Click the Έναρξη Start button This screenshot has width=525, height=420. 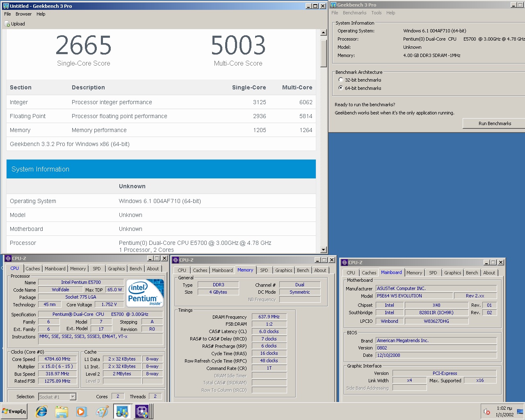coord(14,411)
